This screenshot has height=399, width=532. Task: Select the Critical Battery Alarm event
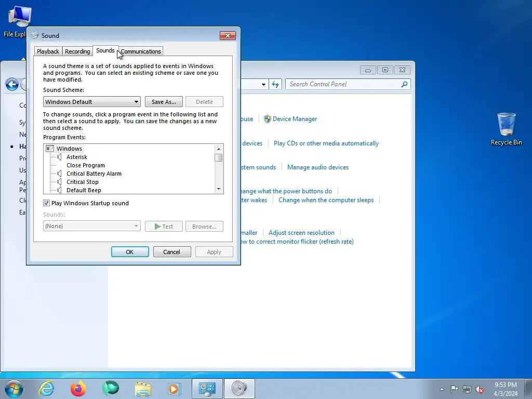click(x=94, y=174)
